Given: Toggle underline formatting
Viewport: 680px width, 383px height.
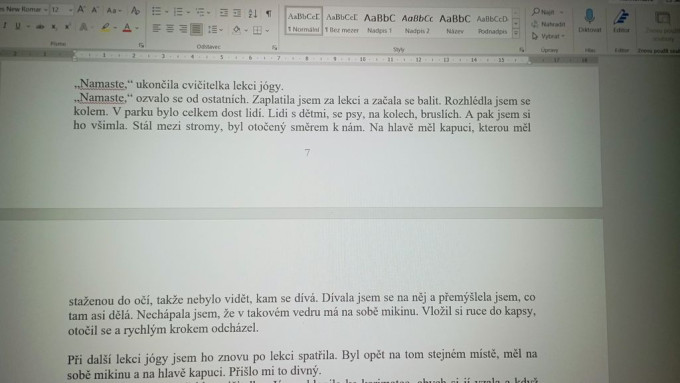Looking at the screenshot, I should [18, 26].
